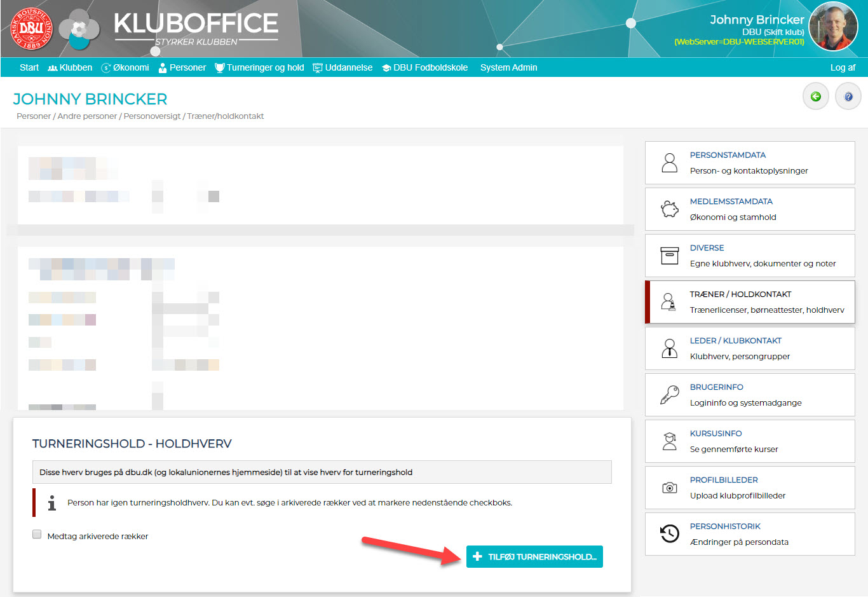Click the Johnny Brincker username in header
868x597 pixels.
point(757,20)
